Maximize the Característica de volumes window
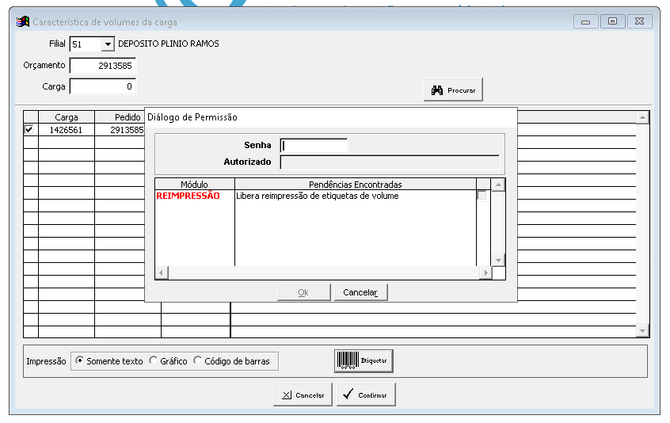Screen dimensions: 670x423 (612, 20)
